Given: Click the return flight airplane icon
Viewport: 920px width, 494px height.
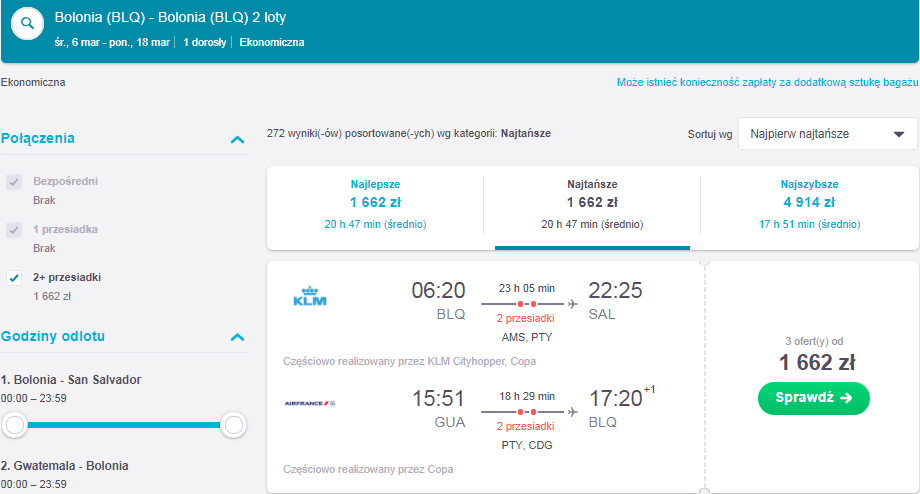Looking at the screenshot, I should click(x=572, y=412).
